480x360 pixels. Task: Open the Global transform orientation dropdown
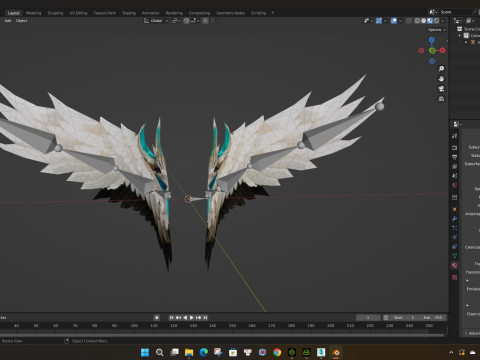pyautogui.click(x=156, y=21)
